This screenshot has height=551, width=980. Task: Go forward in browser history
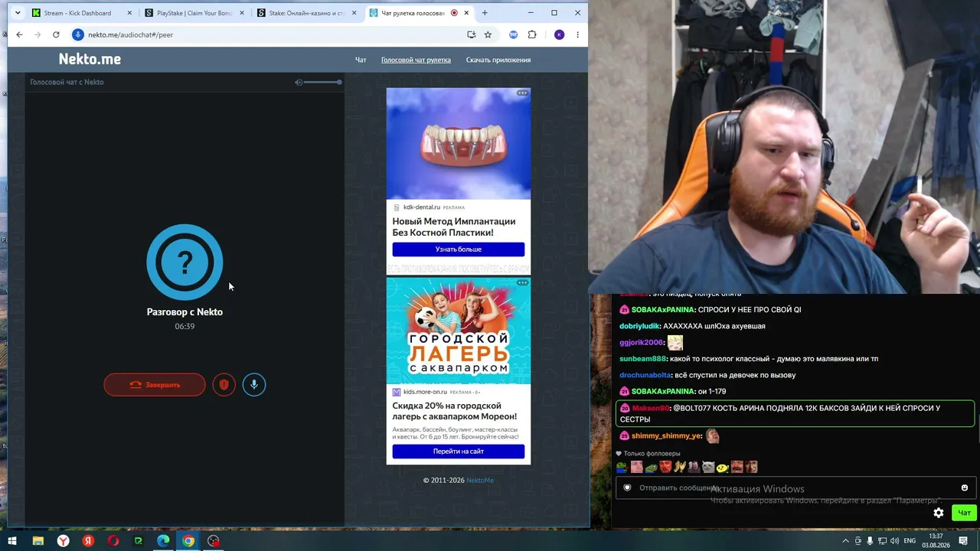click(38, 34)
